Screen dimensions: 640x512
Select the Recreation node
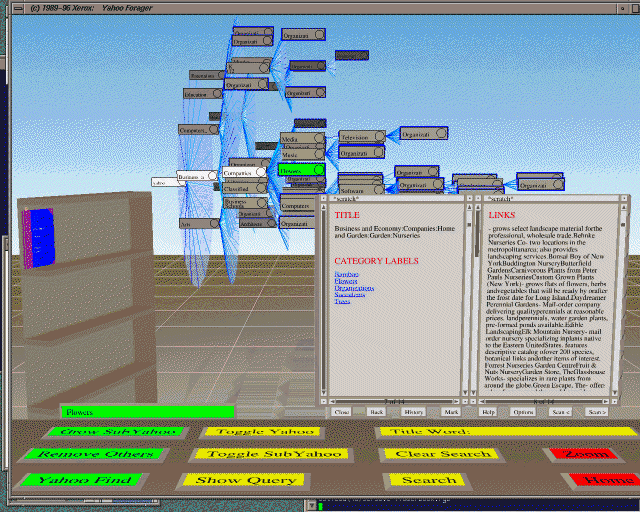coord(208,76)
